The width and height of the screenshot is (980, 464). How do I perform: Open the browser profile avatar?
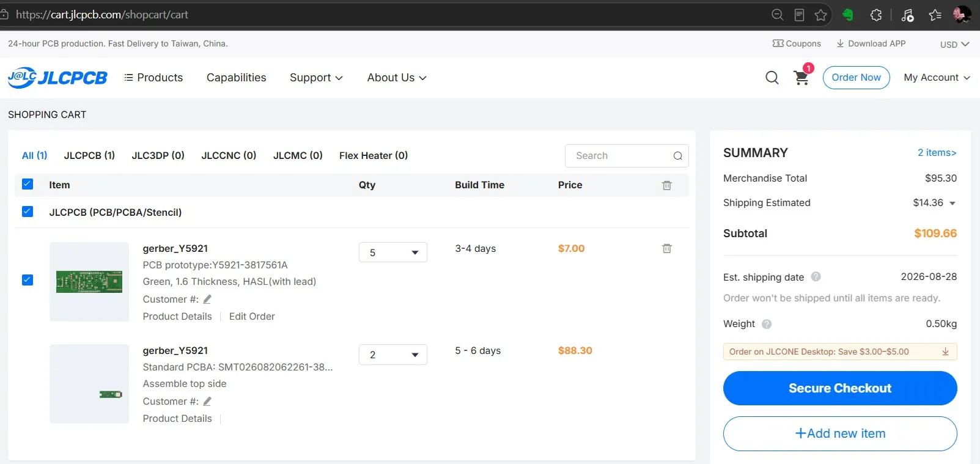[962, 15]
